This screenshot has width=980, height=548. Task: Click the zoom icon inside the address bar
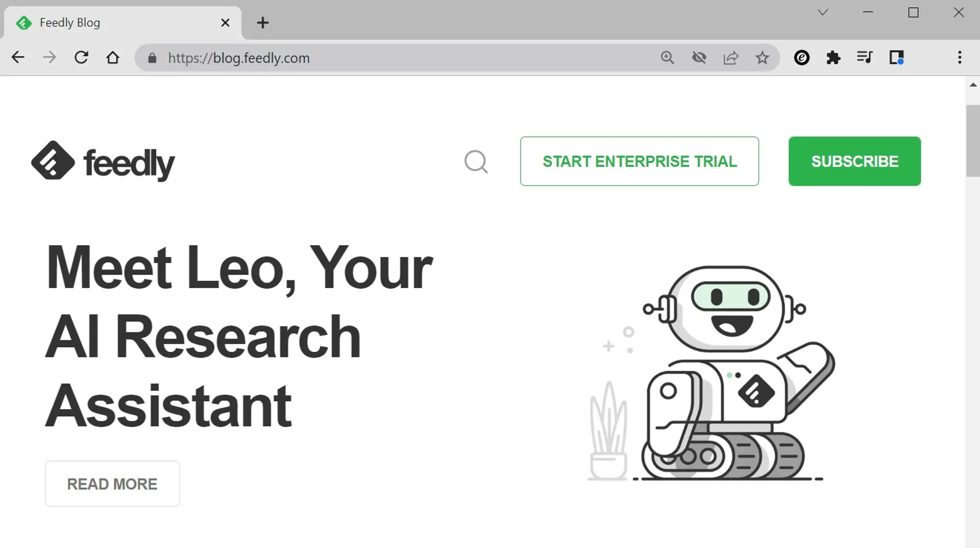[668, 58]
